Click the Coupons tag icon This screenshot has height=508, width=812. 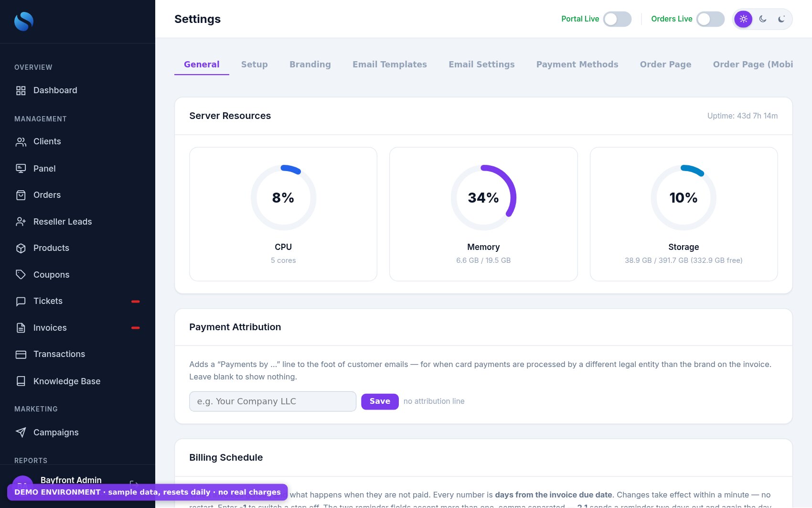(x=21, y=274)
